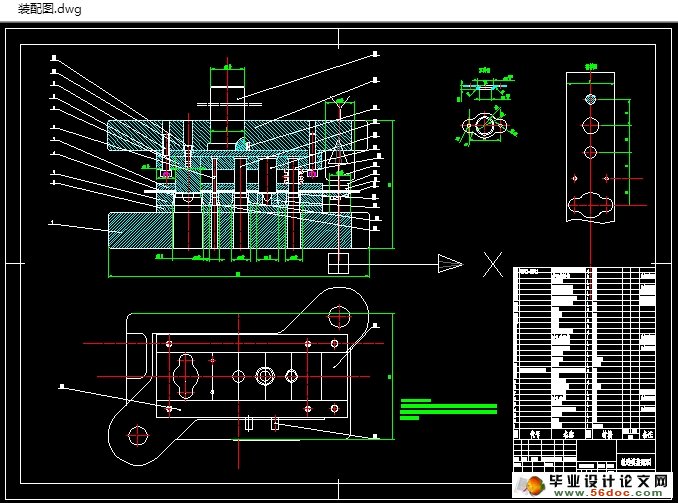Click the green technical notes text block
Image resolution: width=678 pixels, height=503 pixels.
tap(447, 410)
